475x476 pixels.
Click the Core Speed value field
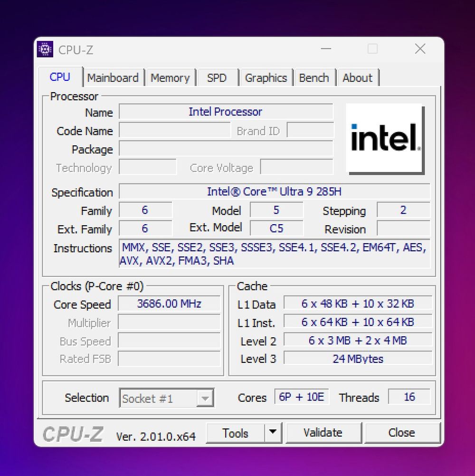pos(169,304)
